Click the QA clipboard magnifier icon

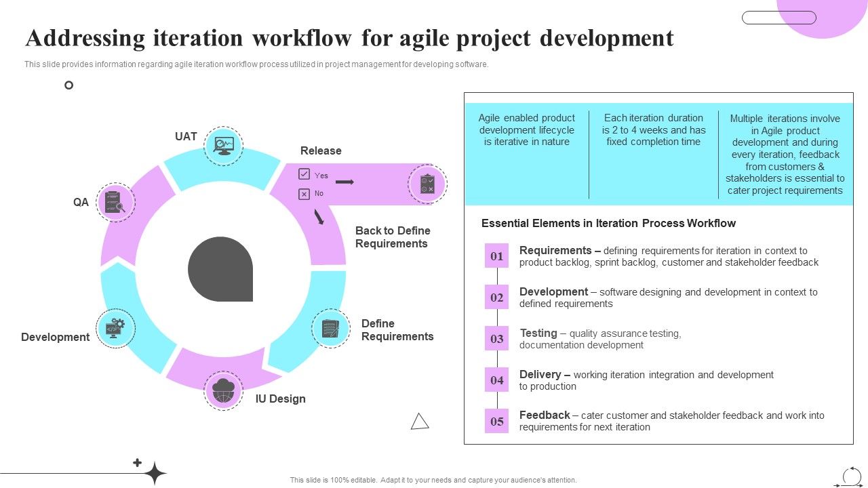point(115,202)
